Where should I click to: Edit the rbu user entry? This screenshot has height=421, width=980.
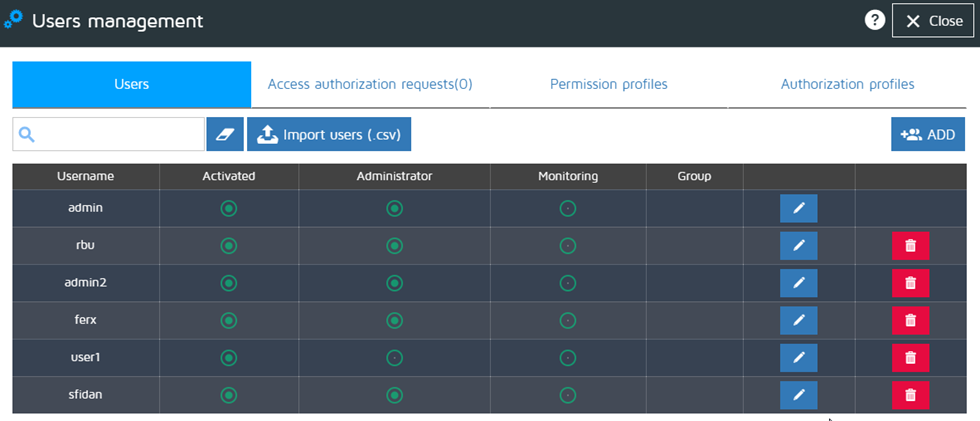pyautogui.click(x=798, y=246)
